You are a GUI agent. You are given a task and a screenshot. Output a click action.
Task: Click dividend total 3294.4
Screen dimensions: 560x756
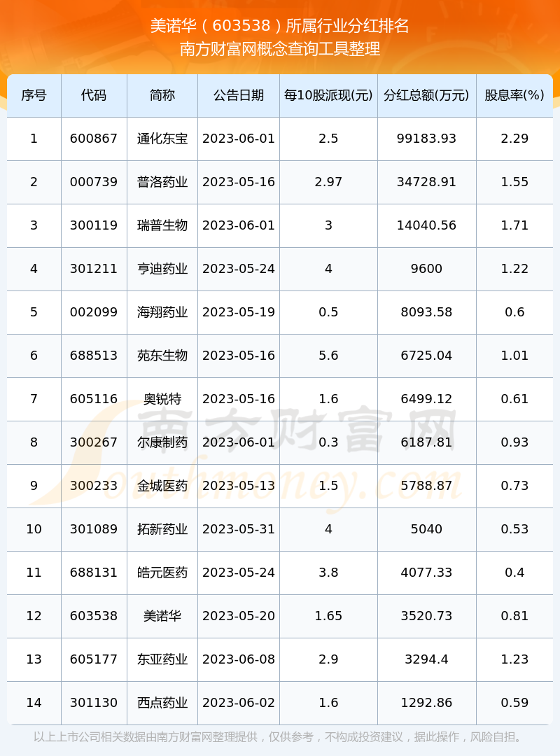click(x=426, y=659)
